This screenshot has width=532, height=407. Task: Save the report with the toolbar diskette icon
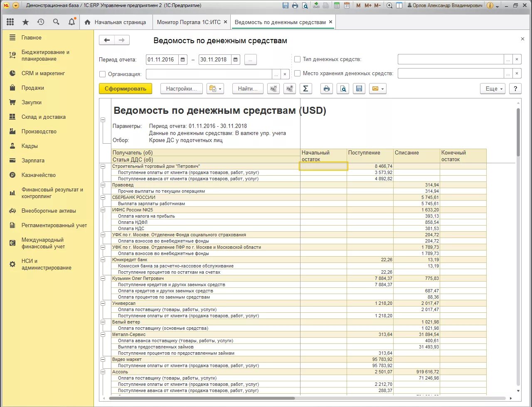click(x=359, y=88)
